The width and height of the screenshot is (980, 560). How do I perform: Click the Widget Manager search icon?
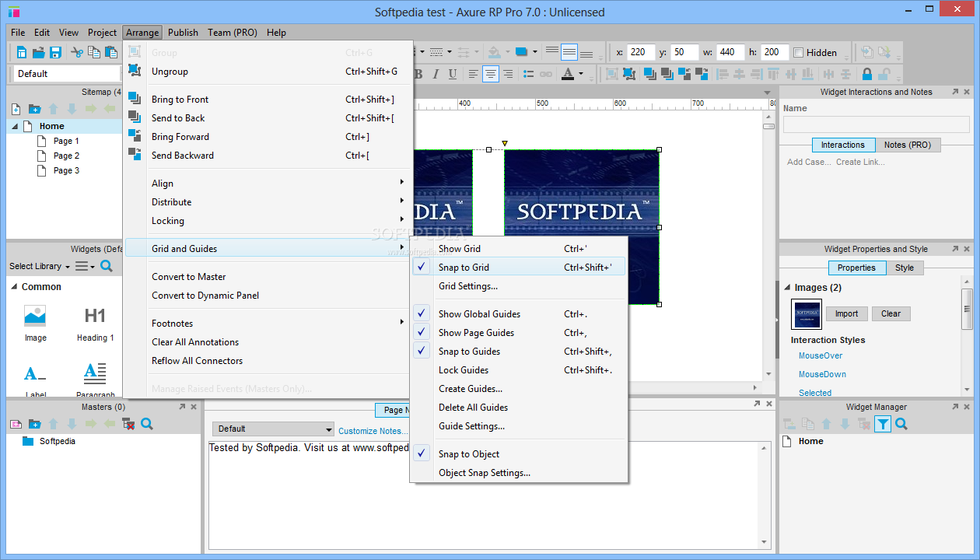[901, 424]
